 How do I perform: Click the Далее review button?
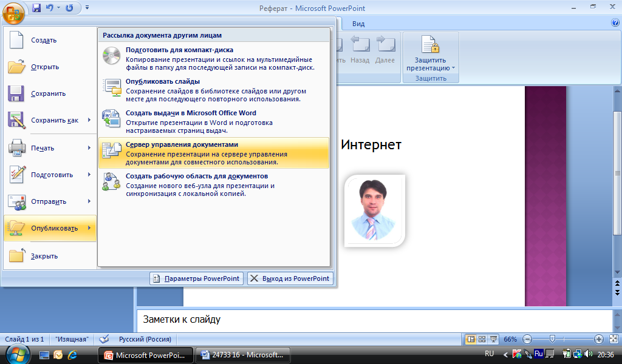[x=384, y=50]
